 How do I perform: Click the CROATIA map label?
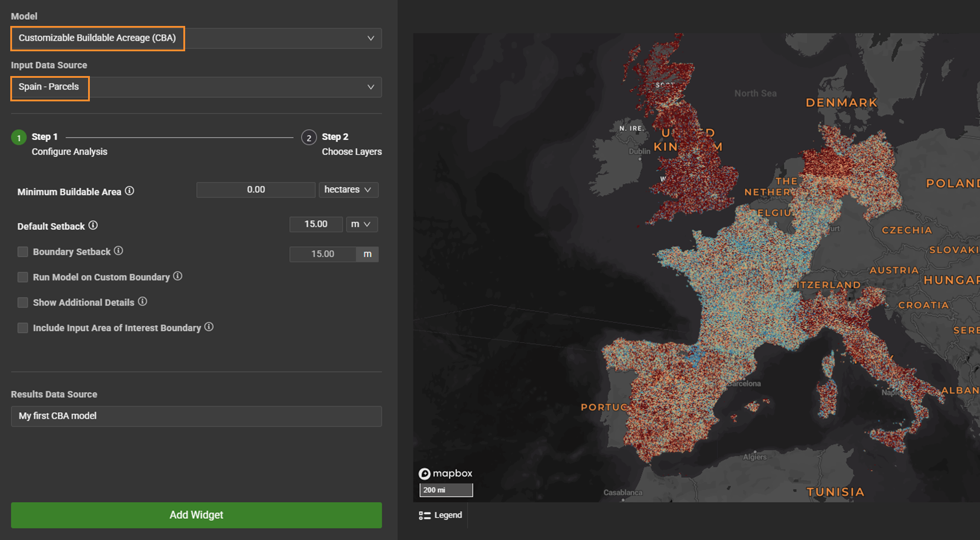[923, 305]
